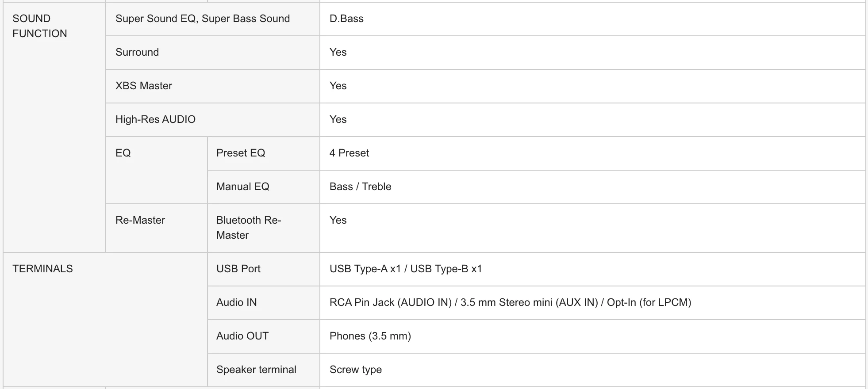Click the XBS Master label
Screen dimensions: 868x389
tap(144, 86)
